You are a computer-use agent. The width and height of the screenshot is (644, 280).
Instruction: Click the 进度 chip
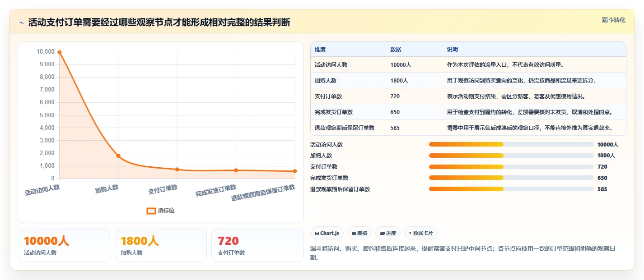coord(388,233)
